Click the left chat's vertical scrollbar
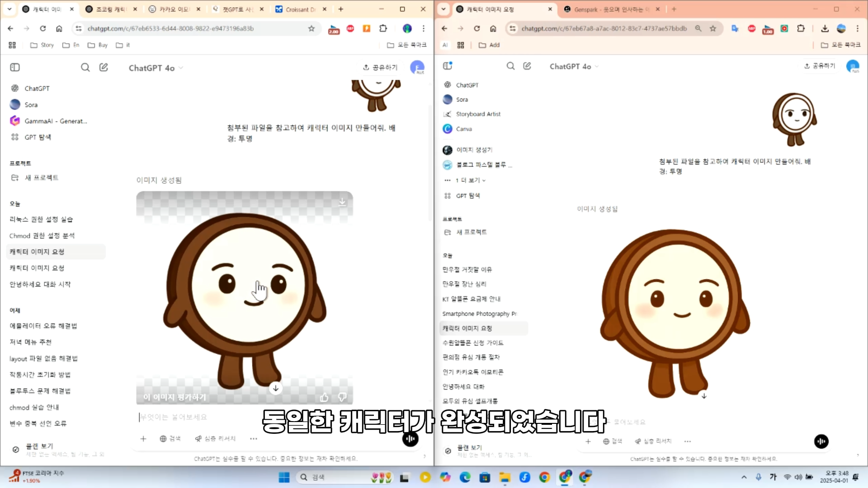The image size is (868, 488). click(430, 163)
